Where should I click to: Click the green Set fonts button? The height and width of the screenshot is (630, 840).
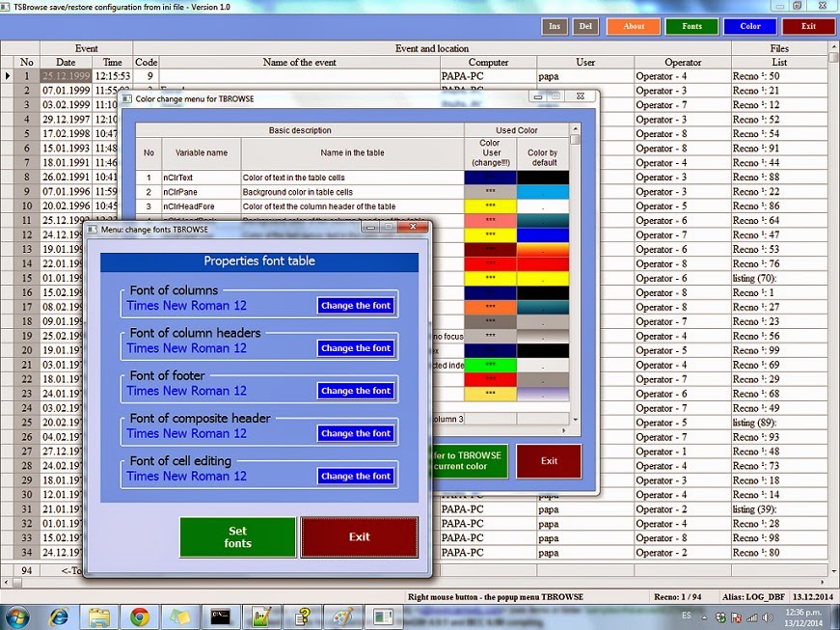tap(238, 536)
